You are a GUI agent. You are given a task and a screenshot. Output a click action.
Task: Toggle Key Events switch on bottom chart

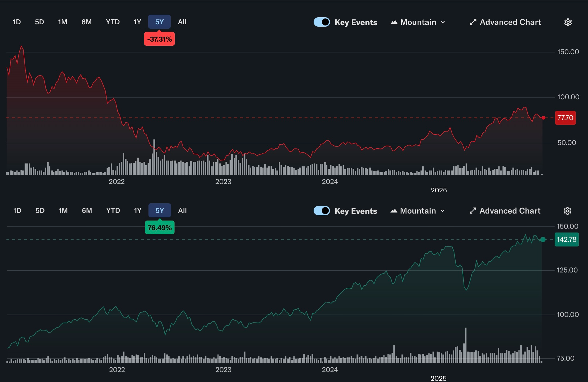322,211
